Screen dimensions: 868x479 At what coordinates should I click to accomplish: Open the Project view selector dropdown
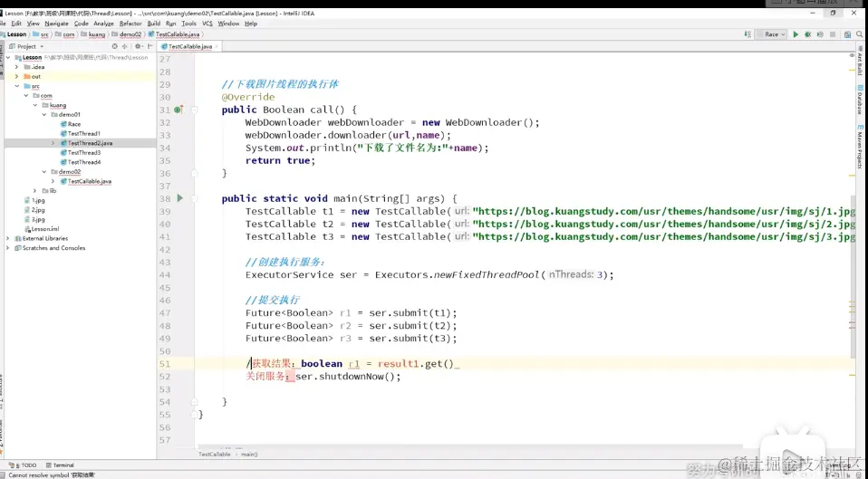coord(26,46)
